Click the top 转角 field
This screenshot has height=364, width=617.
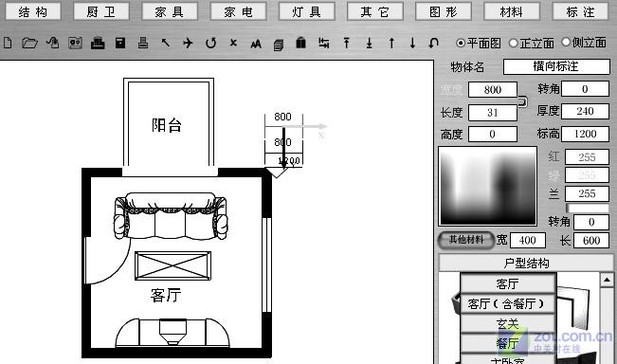[x=585, y=88]
